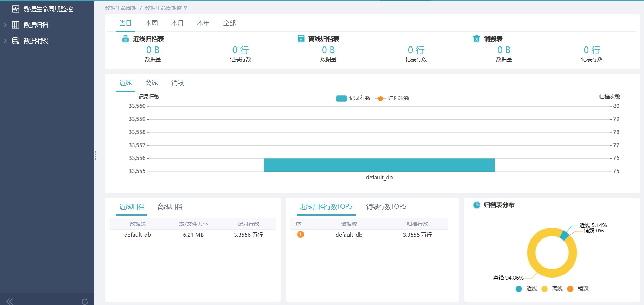Click the 6.21 MB cell

pyautogui.click(x=193, y=235)
